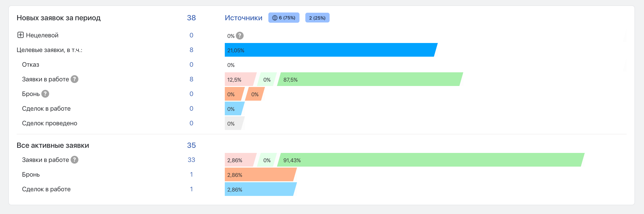644x214 pixels.
Task: Click help icon next to Бронь under new requests
Action: (x=45, y=94)
